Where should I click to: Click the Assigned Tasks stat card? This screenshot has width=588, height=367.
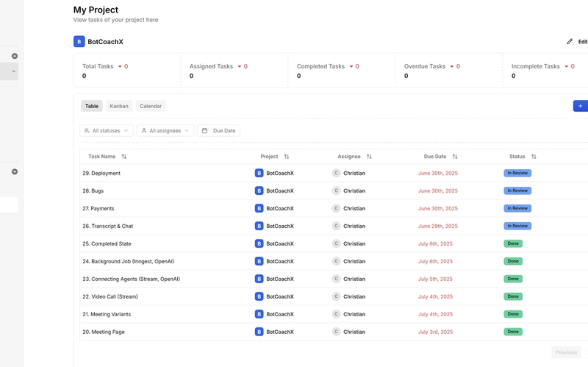234,71
